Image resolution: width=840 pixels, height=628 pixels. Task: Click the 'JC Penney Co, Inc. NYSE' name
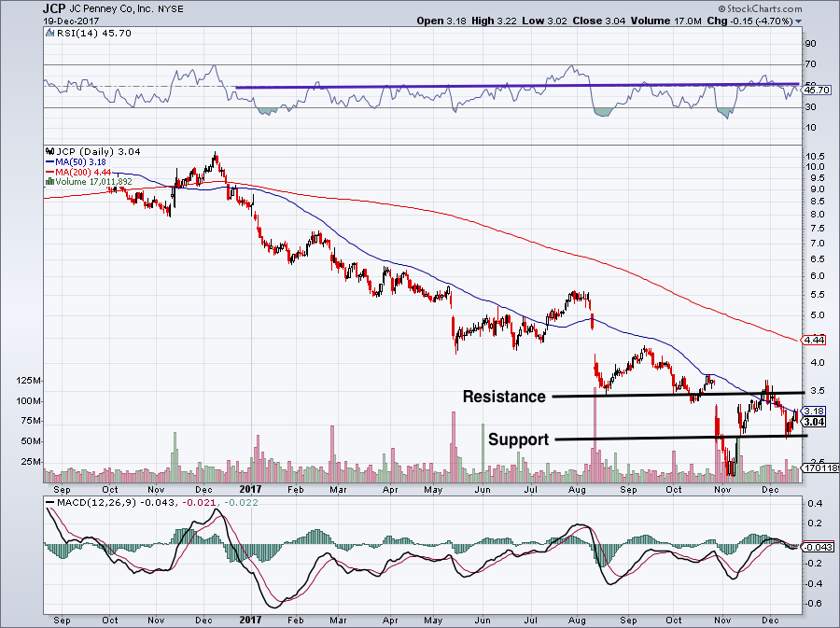coord(126,9)
